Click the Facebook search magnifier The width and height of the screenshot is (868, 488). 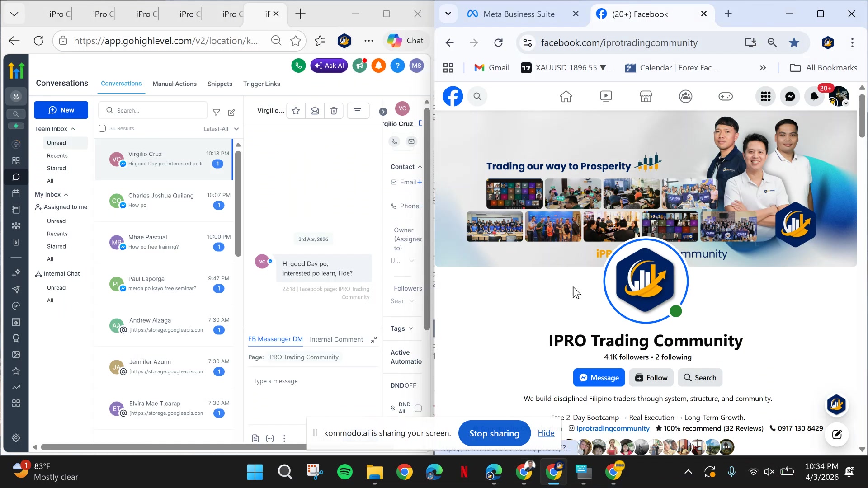click(477, 96)
